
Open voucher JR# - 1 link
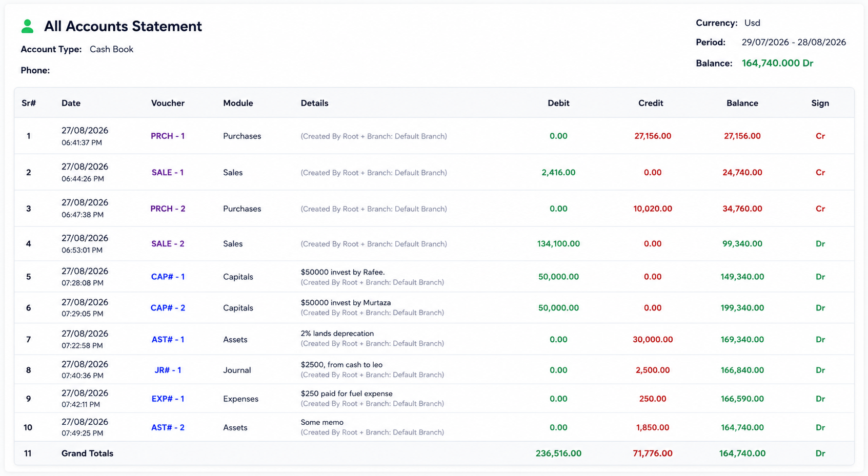click(x=168, y=370)
